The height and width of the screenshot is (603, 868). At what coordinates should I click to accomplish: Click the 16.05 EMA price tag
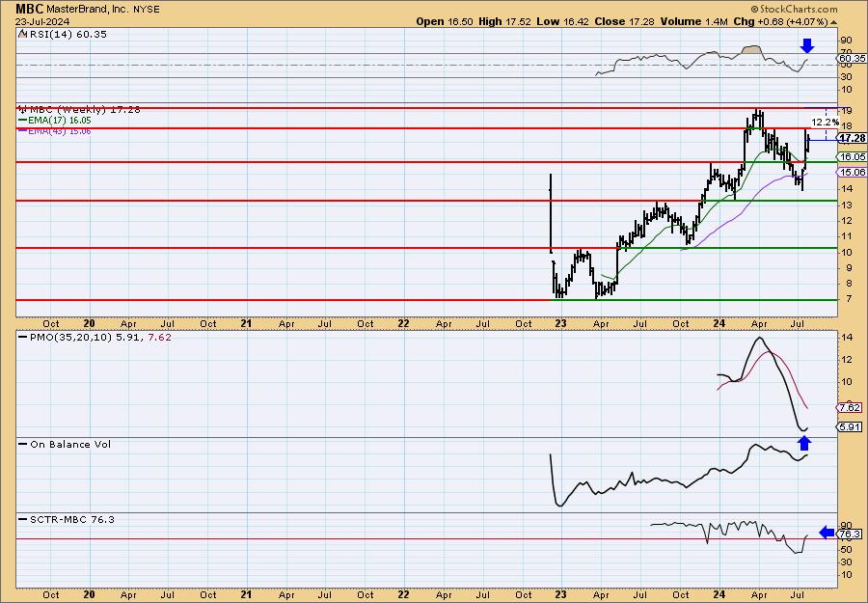[853, 156]
